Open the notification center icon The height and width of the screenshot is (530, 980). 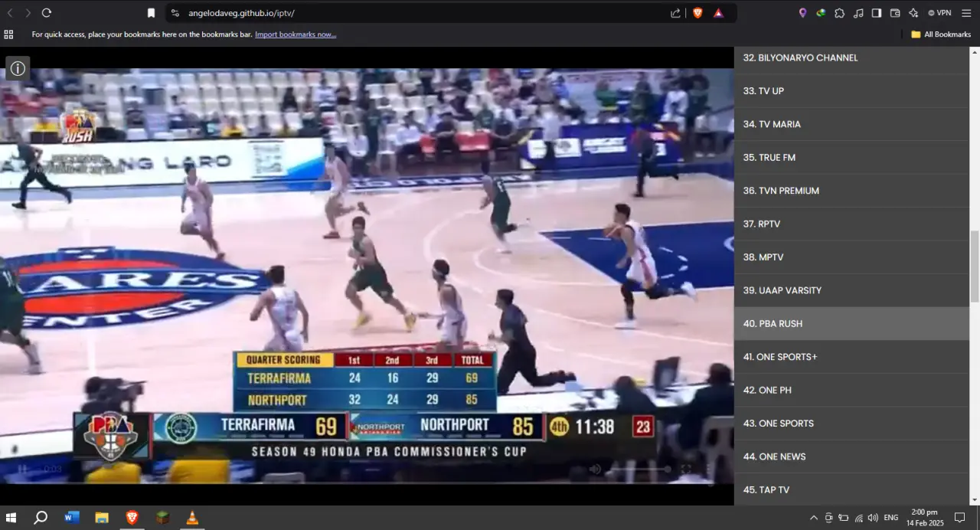(x=959, y=518)
